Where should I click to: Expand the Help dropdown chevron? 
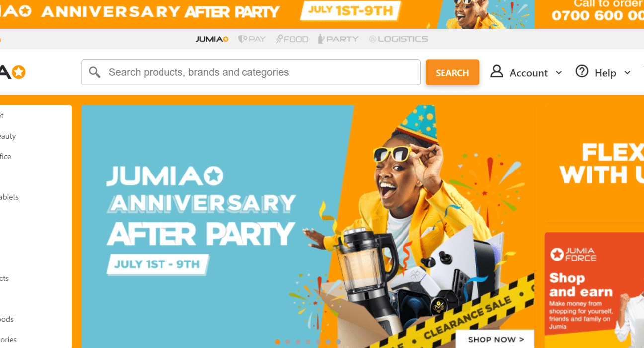627,73
